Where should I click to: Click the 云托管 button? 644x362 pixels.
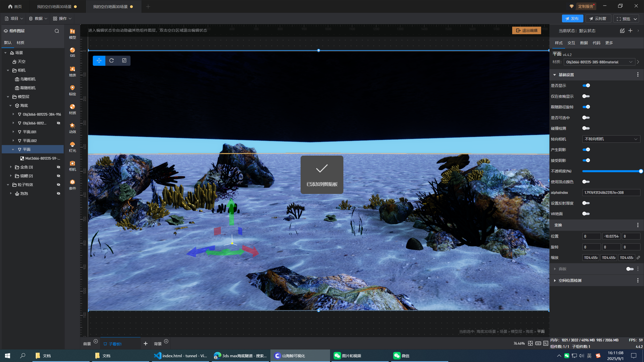coord(598,19)
